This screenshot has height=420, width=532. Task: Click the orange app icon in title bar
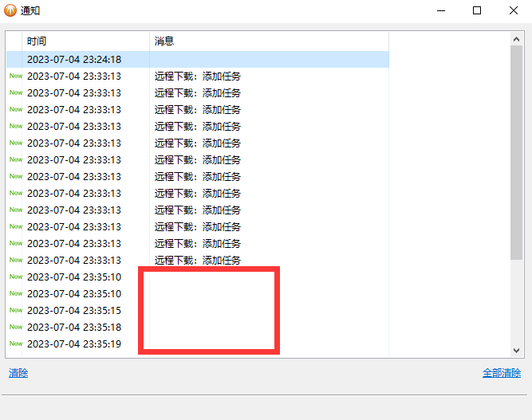click(10, 10)
